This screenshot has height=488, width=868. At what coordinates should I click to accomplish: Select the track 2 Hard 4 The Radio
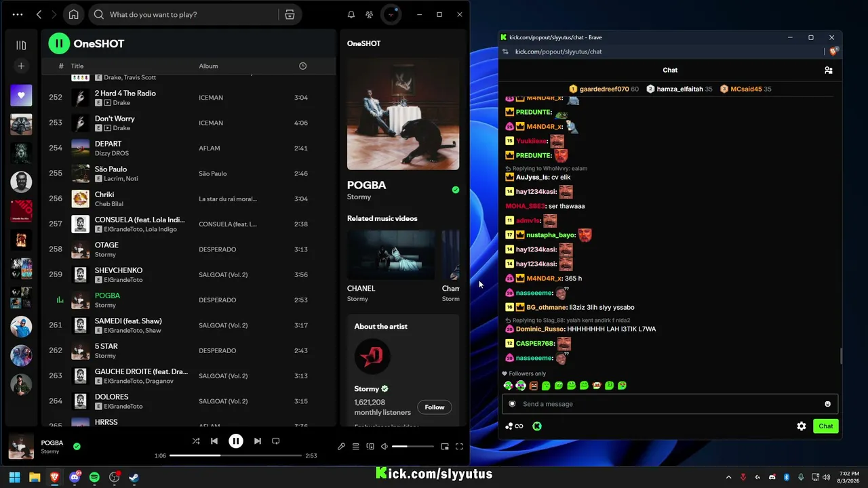(125, 94)
